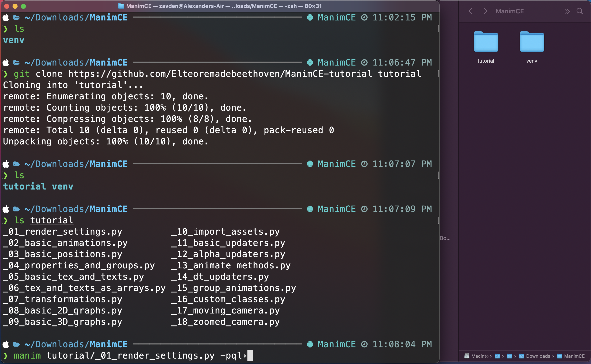Viewport: 591px width, 364px height.
Task: Click 'remote: Compressing objects' output line
Action: click(x=127, y=119)
